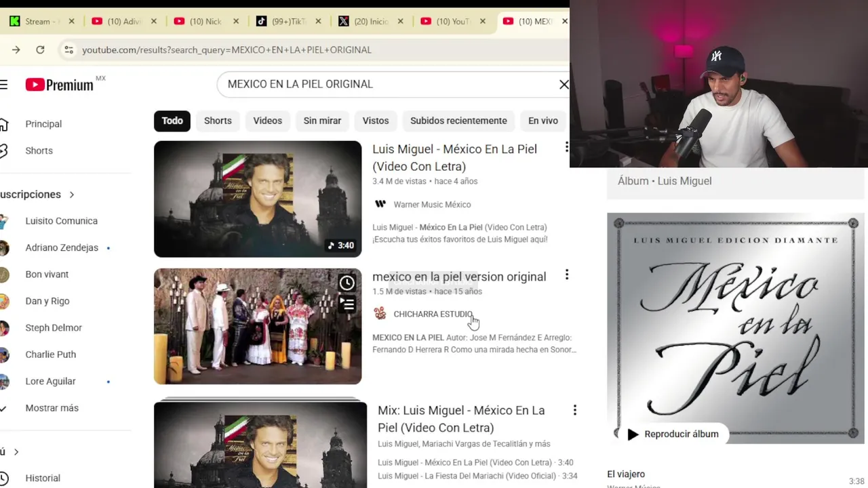868x488 pixels.
Task: Clear the search box with the X
Action: click(564, 84)
